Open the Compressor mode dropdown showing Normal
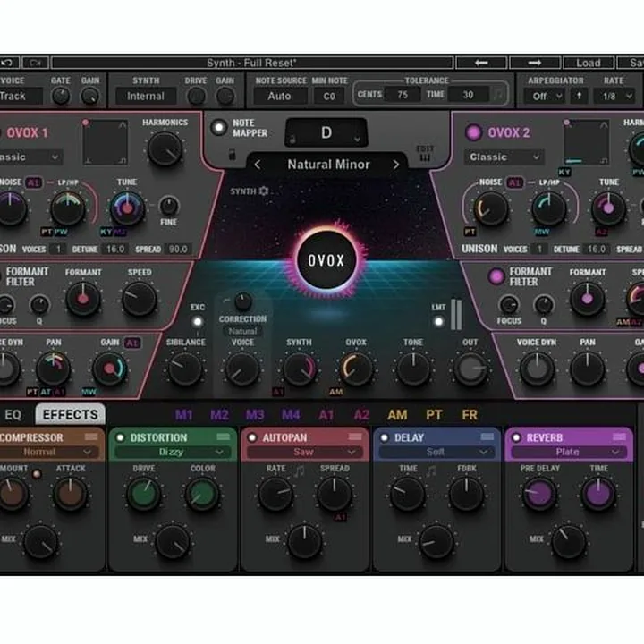Viewport: 644px width, 644px height. tap(48, 453)
